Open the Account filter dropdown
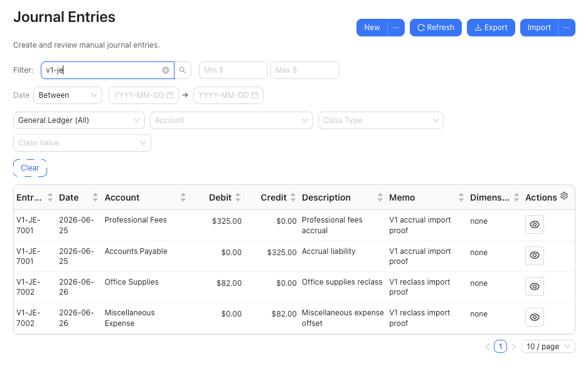Image resolution: width=588 pixels, height=373 pixels. (x=232, y=120)
